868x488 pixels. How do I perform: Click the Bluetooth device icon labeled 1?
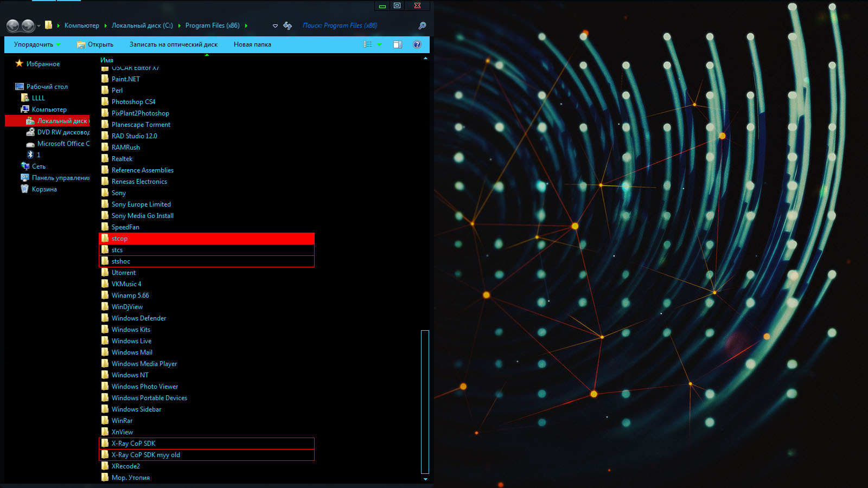31,155
